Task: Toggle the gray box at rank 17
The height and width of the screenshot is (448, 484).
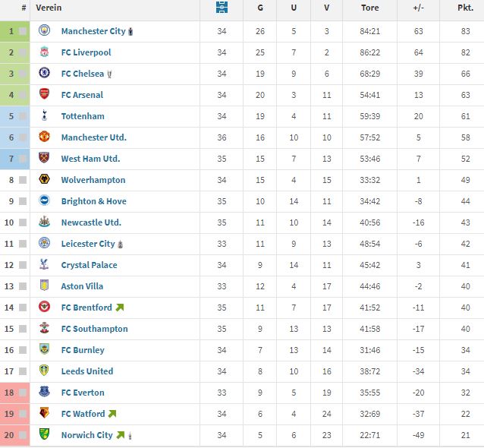Action: (23, 371)
